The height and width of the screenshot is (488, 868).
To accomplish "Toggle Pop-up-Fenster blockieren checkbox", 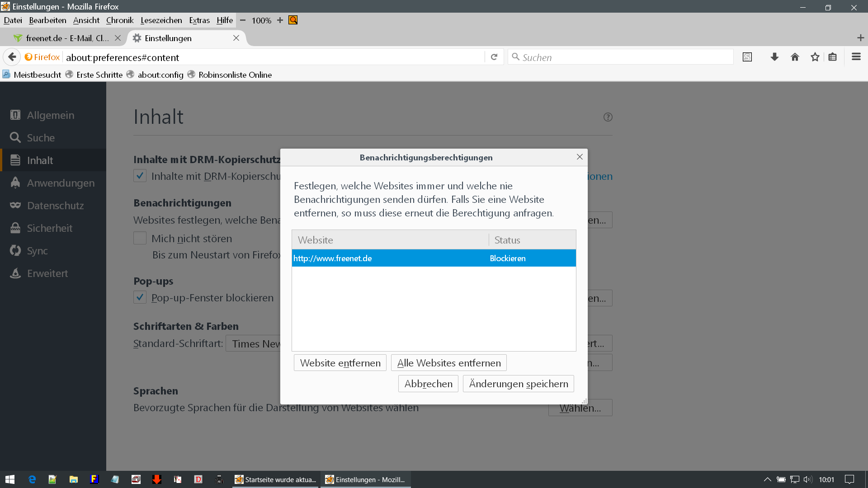I will point(140,297).
